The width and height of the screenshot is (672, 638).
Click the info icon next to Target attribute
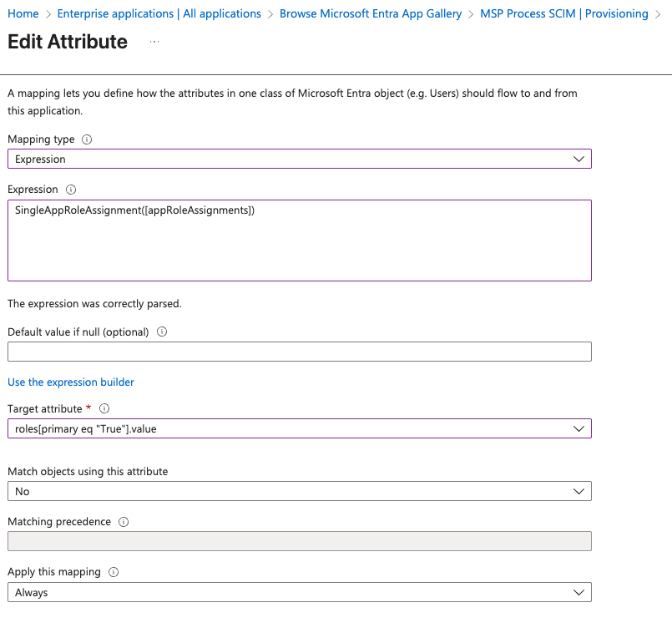[104, 409]
